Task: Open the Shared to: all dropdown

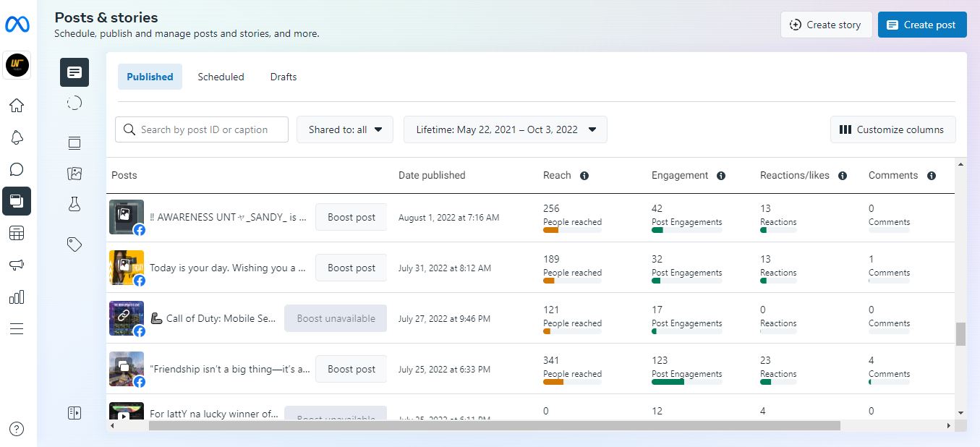Action: [x=345, y=129]
